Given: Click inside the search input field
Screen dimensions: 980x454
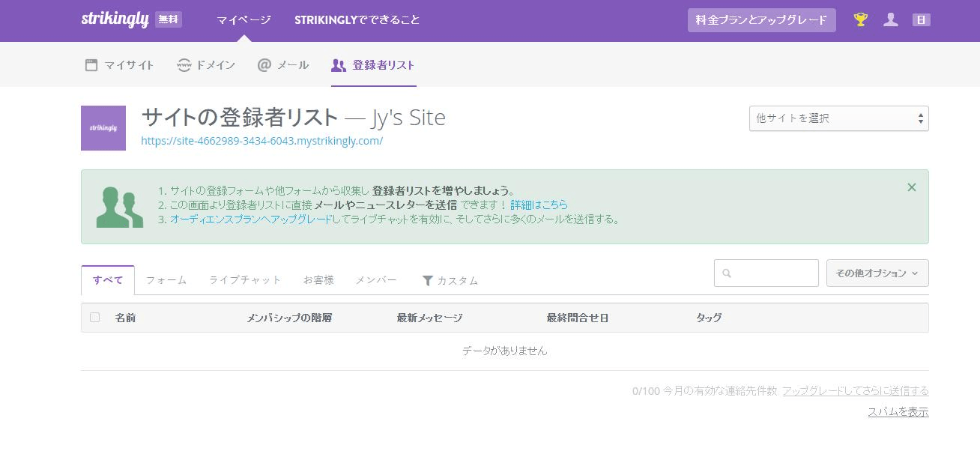Looking at the screenshot, I should coord(766,273).
